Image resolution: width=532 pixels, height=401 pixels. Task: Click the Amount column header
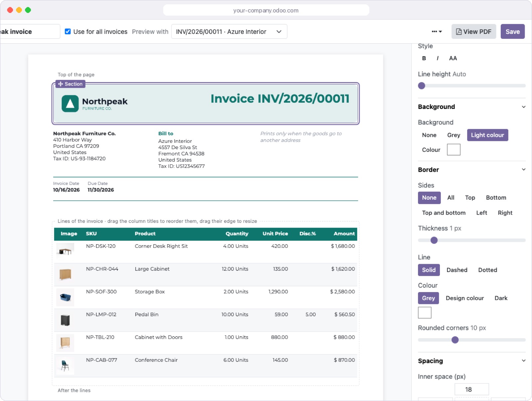(x=344, y=234)
